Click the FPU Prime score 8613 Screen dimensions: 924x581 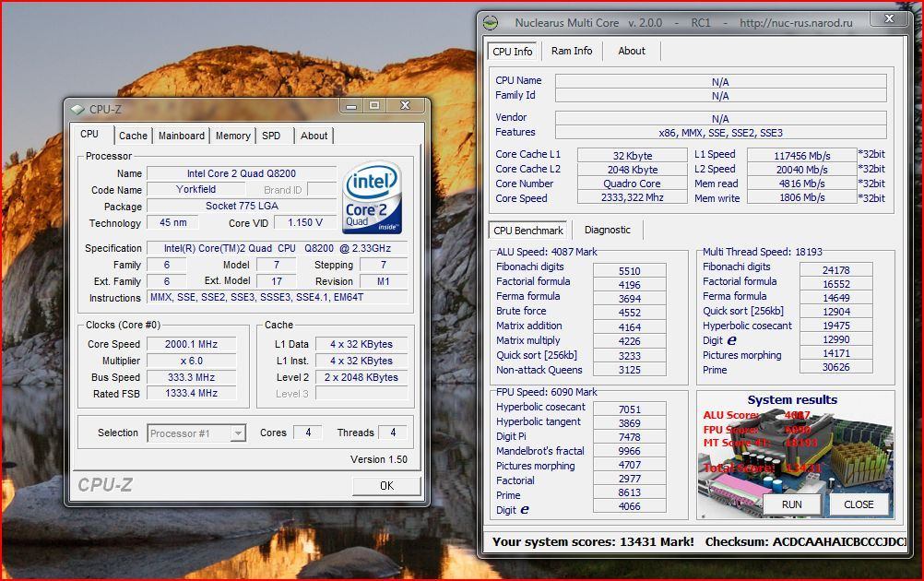pyautogui.click(x=629, y=492)
